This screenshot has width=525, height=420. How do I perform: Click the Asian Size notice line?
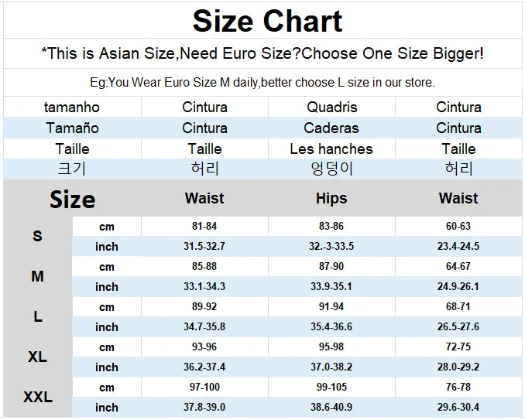[262, 54]
